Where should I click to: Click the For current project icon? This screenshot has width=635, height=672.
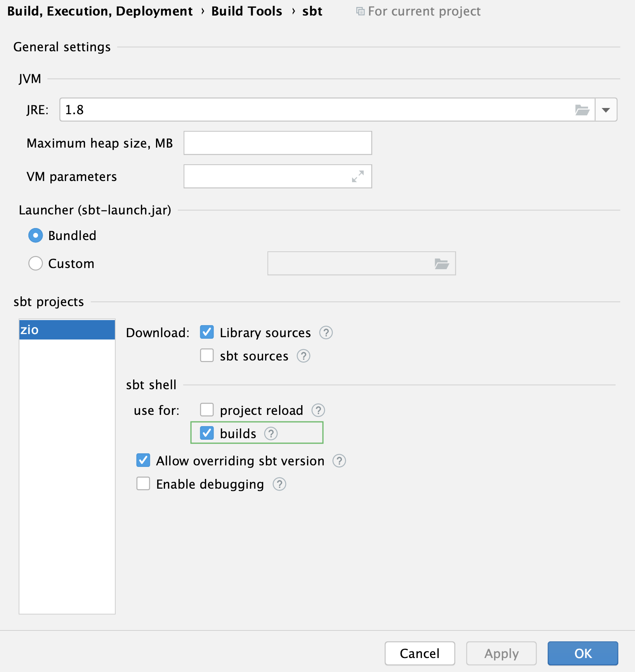tap(360, 11)
